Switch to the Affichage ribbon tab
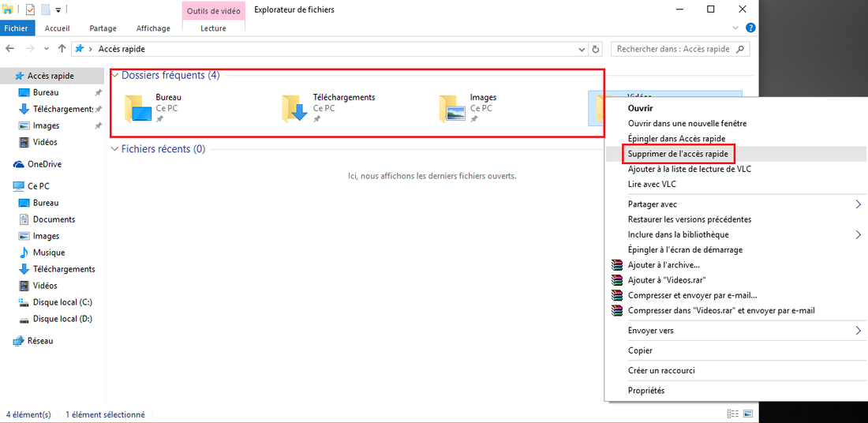 pyautogui.click(x=153, y=28)
